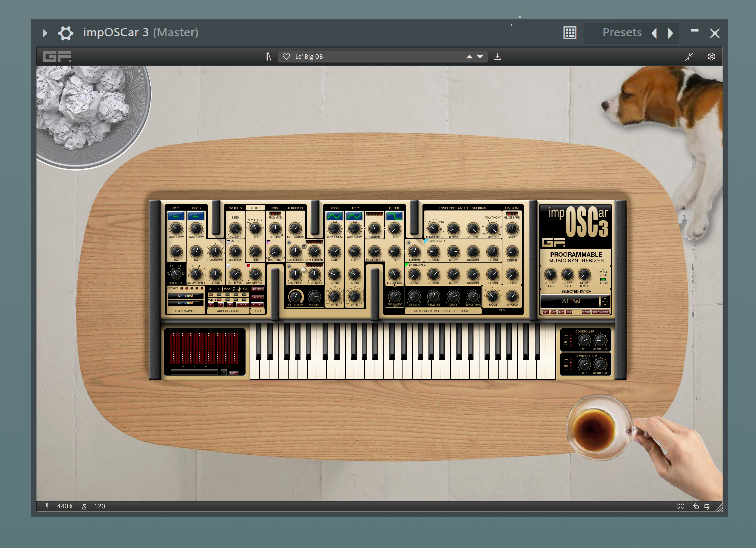Step preset down next to Le' Big OB

[x=480, y=57]
